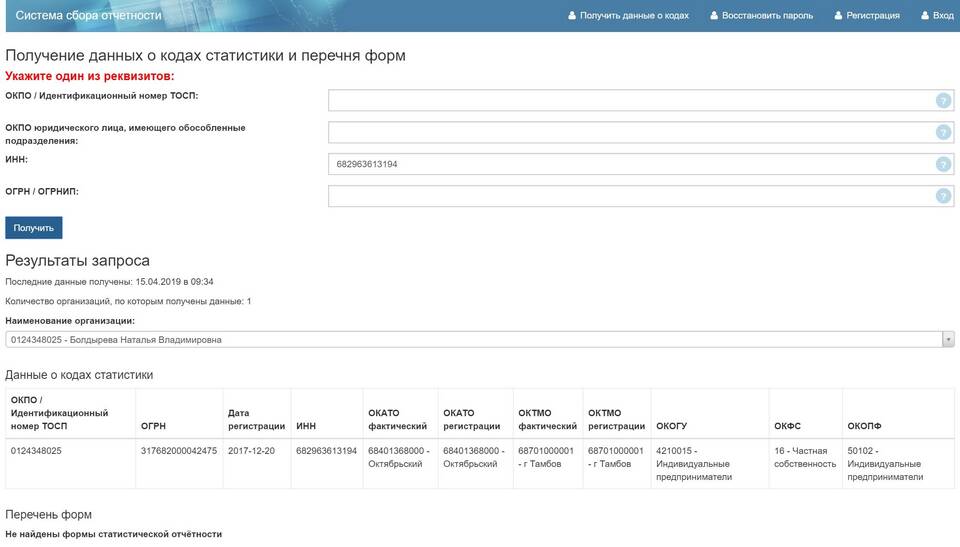
Task: Click help icon beside ОКПО юридического лица field
Action: coord(943,132)
